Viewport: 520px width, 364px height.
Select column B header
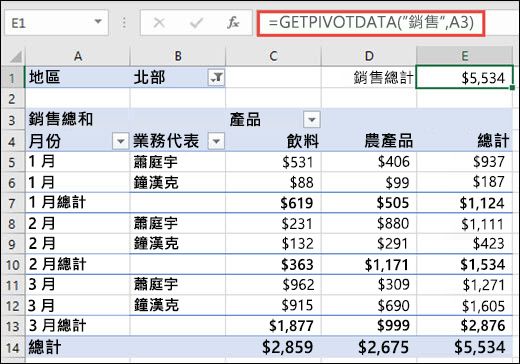(178, 56)
